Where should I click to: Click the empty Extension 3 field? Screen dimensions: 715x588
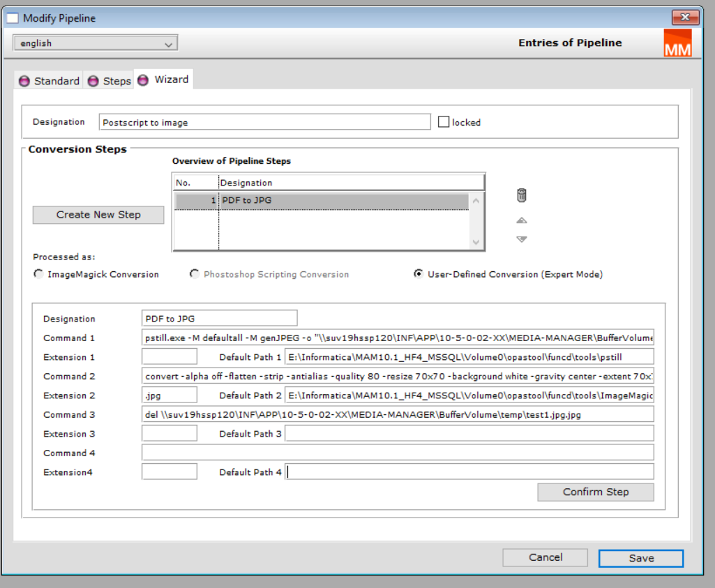[170, 433]
